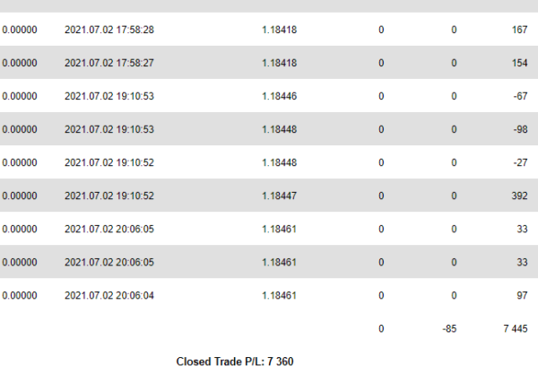Select the profit value 392

click(x=519, y=196)
